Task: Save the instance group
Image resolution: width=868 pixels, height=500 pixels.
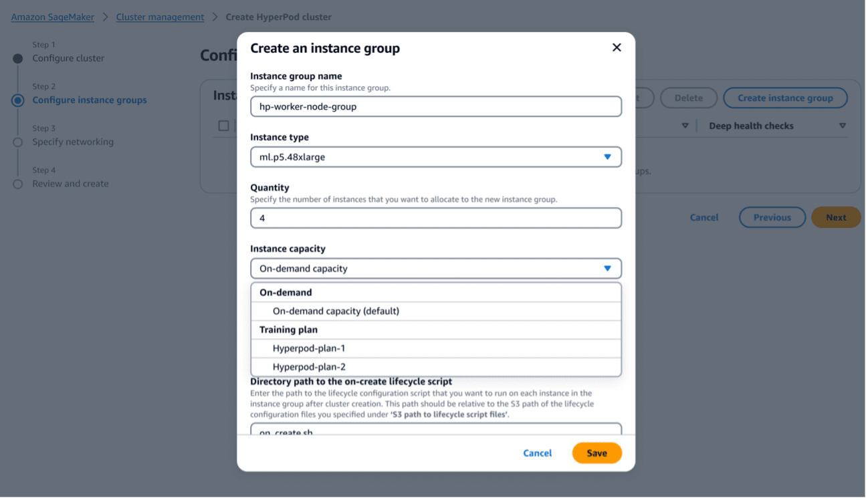Action: [x=596, y=453]
